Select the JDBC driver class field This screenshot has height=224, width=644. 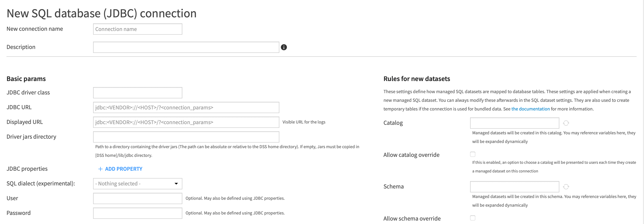click(x=138, y=93)
